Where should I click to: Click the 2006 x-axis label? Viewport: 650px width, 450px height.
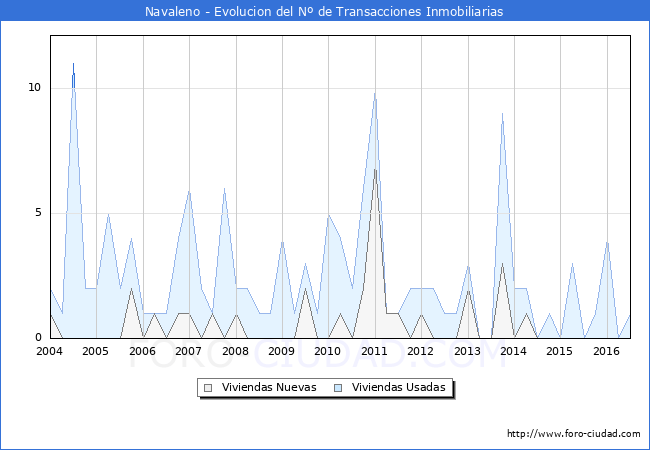[x=142, y=351]
